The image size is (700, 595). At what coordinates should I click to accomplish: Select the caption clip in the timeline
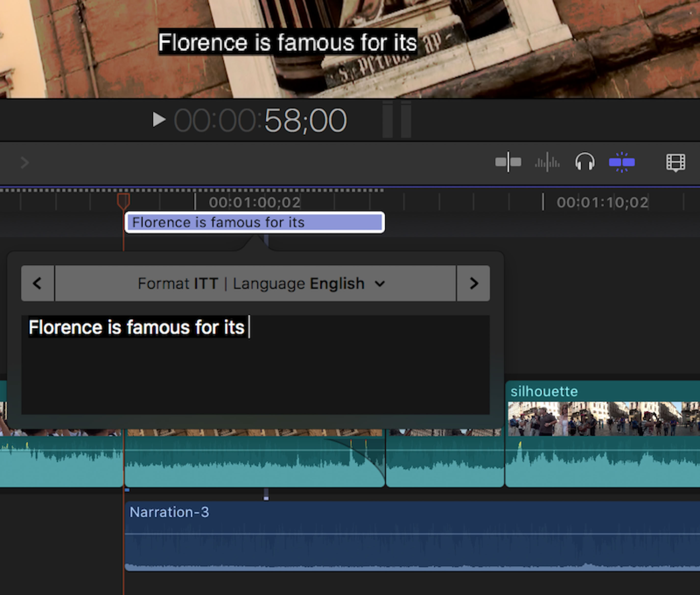(x=255, y=222)
